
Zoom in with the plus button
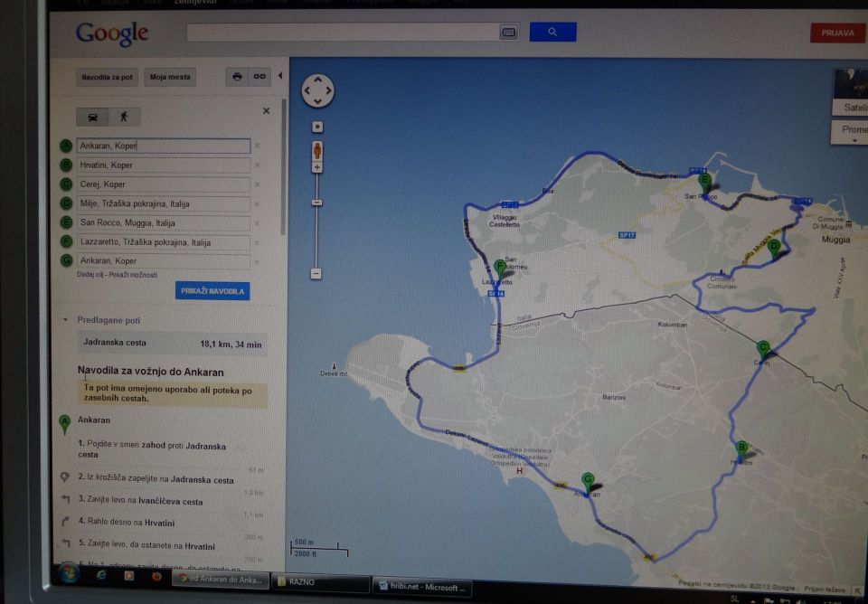coord(317,167)
